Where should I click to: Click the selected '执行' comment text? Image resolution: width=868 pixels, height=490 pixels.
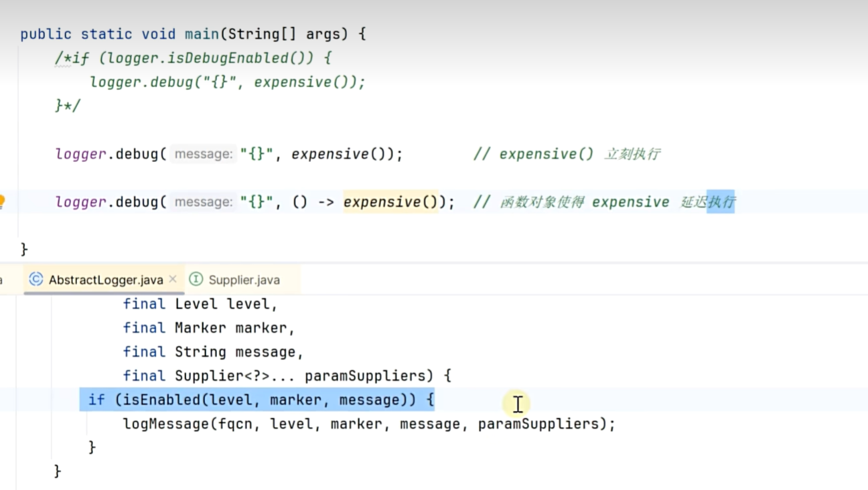pyautogui.click(x=721, y=202)
